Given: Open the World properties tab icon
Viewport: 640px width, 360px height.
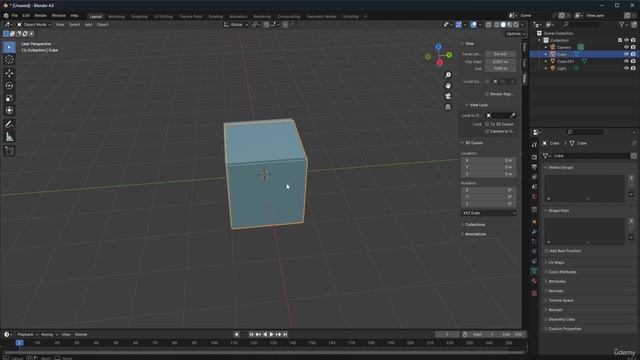Looking at the screenshot, I should point(534,196).
